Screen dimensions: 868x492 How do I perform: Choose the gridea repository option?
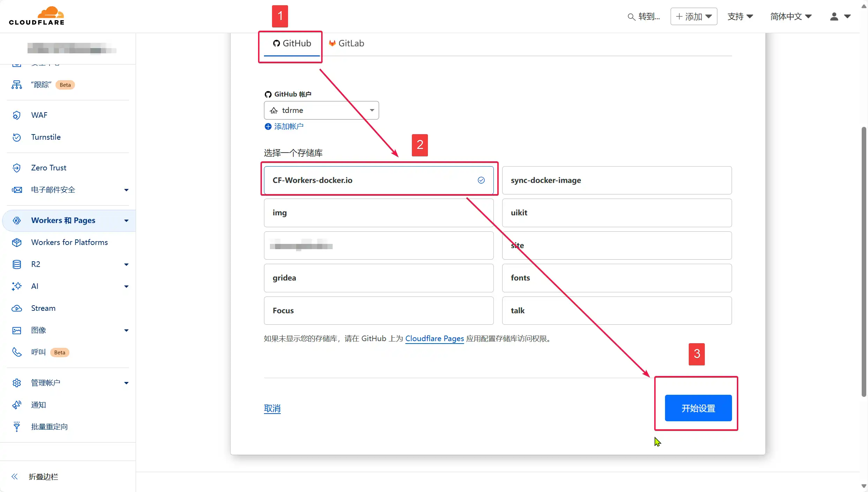[x=378, y=278]
